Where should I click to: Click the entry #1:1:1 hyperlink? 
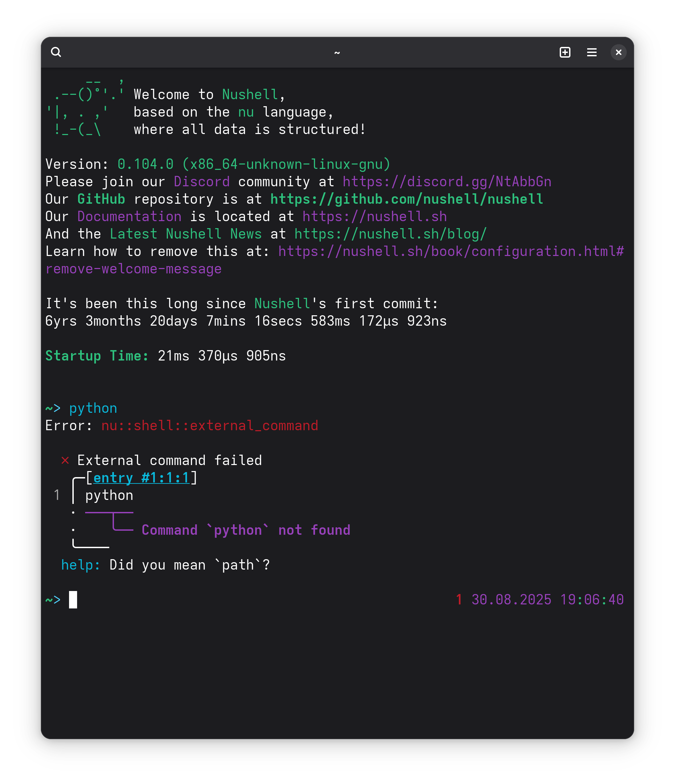141,478
